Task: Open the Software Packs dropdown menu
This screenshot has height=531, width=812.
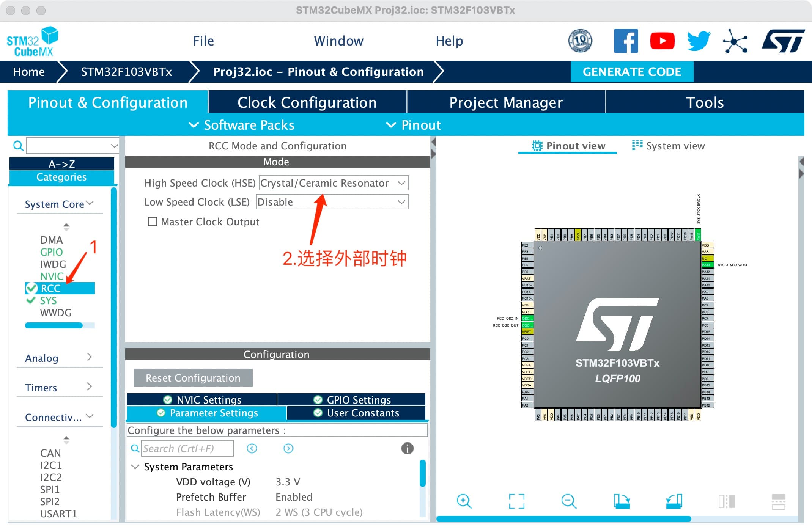Action: (242, 125)
